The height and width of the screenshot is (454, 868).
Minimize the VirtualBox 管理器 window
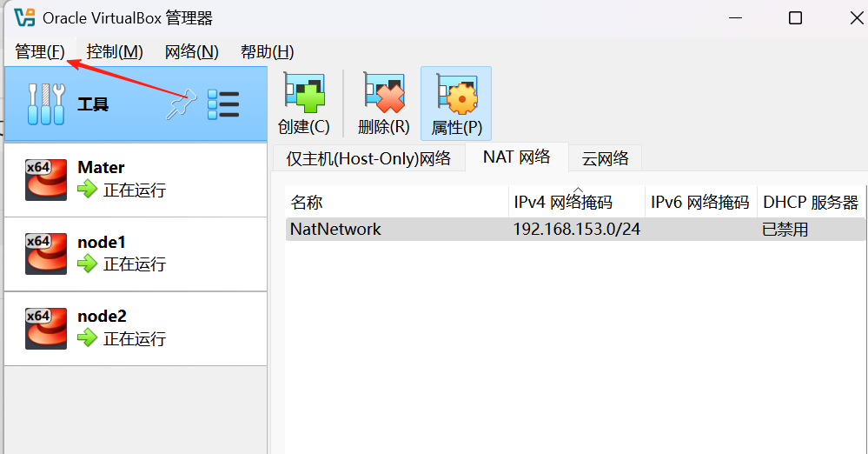pyautogui.click(x=735, y=18)
